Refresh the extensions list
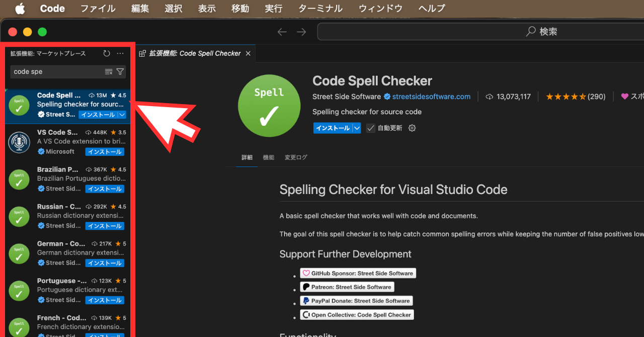644x337 pixels. [x=106, y=53]
